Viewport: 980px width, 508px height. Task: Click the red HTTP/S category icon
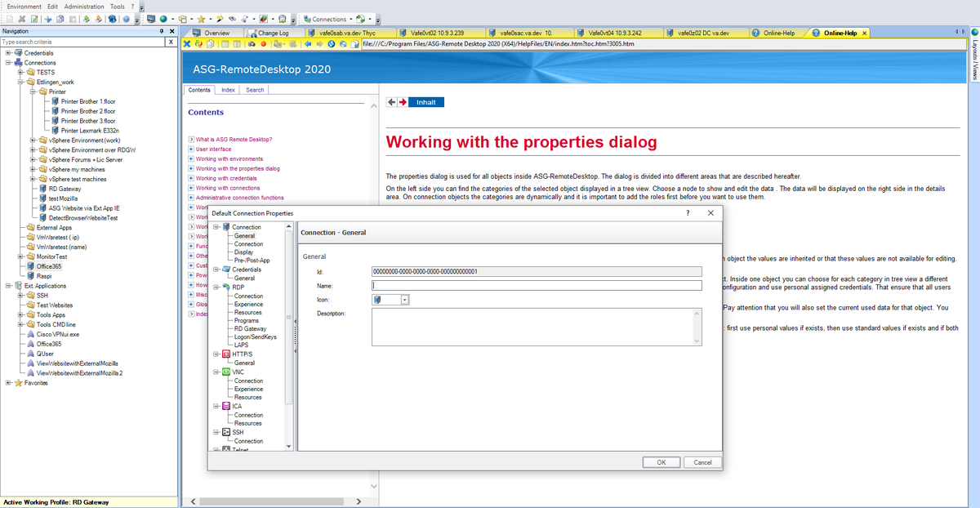(226, 354)
